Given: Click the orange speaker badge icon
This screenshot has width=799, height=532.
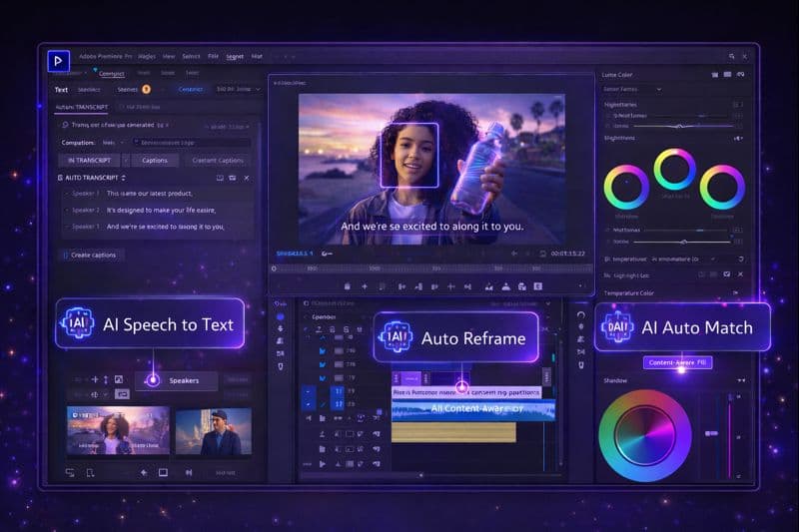Looking at the screenshot, I should pyautogui.click(x=146, y=89).
